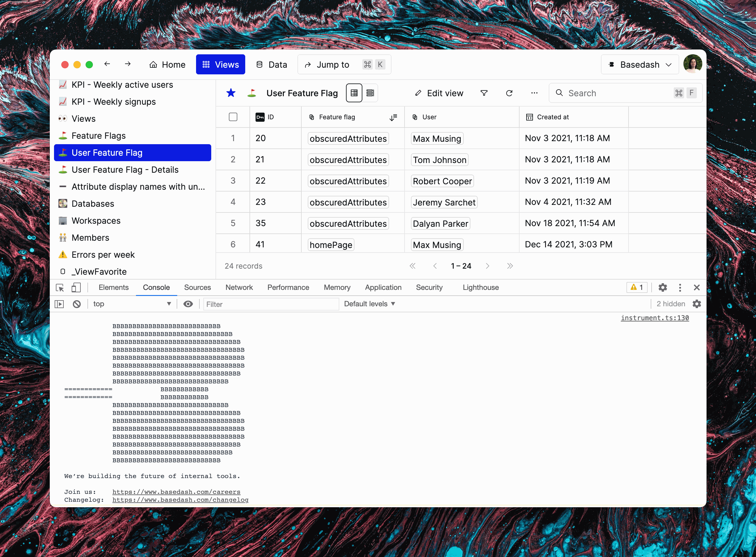The width and height of the screenshot is (756, 557).
Task: Click the Edit view button
Action: pyautogui.click(x=439, y=93)
